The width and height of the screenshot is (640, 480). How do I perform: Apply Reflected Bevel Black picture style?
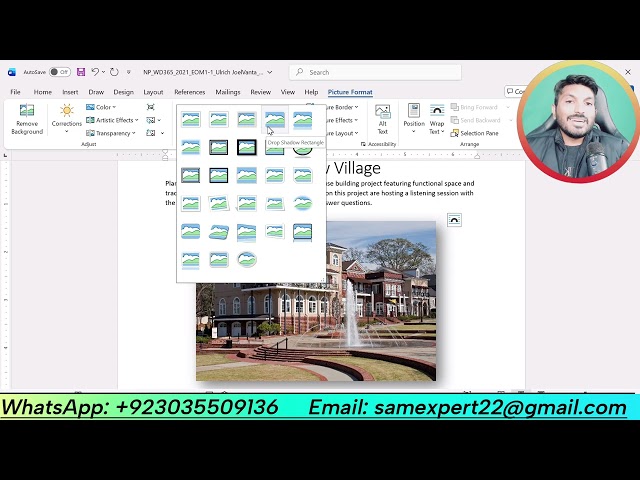(x=303, y=231)
